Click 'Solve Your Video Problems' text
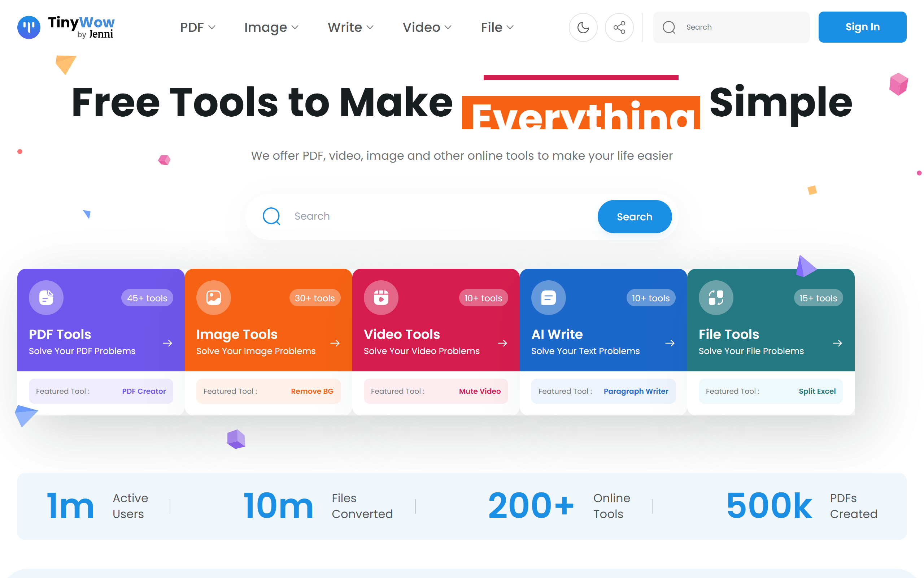The image size is (924, 578). [x=422, y=351]
